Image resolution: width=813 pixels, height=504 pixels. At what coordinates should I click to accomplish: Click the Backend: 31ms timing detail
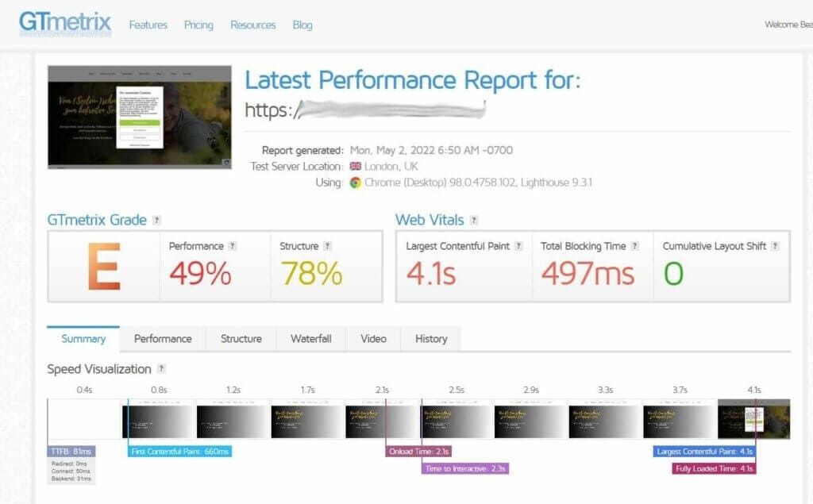click(x=71, y=479)
